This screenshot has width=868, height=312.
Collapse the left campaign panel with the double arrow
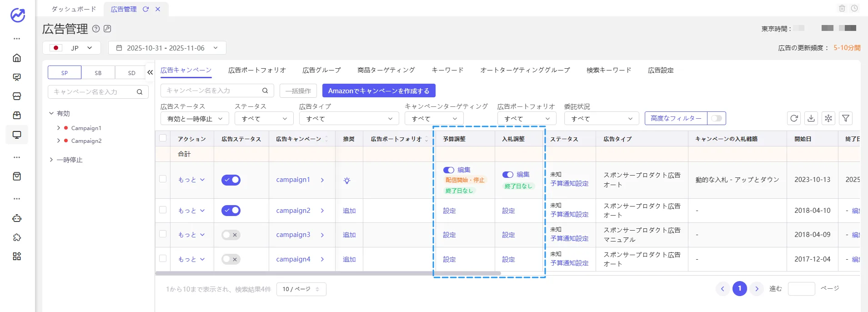tap(150, 72)
